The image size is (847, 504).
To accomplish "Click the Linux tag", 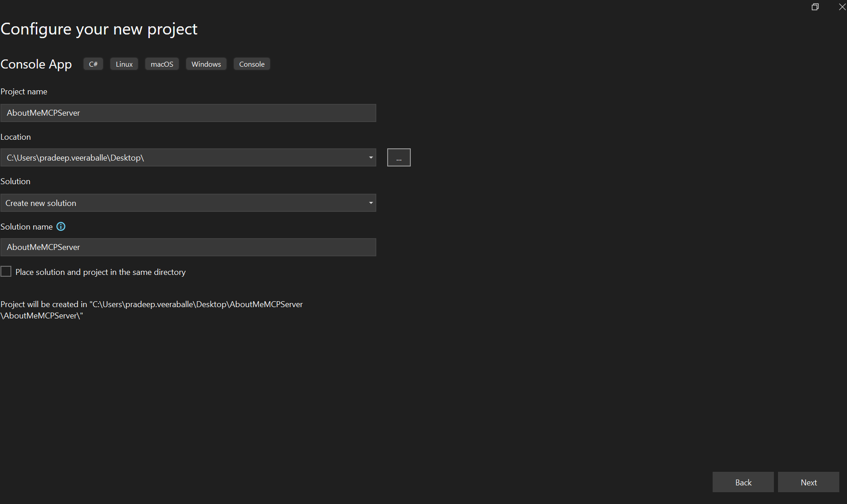I will point(124,64).
